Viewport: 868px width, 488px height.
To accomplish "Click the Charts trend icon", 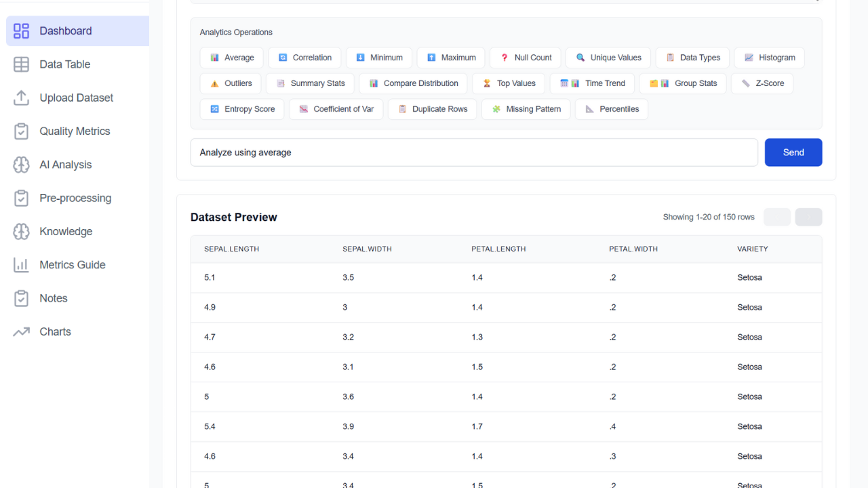I will click(x=21, y=332).
